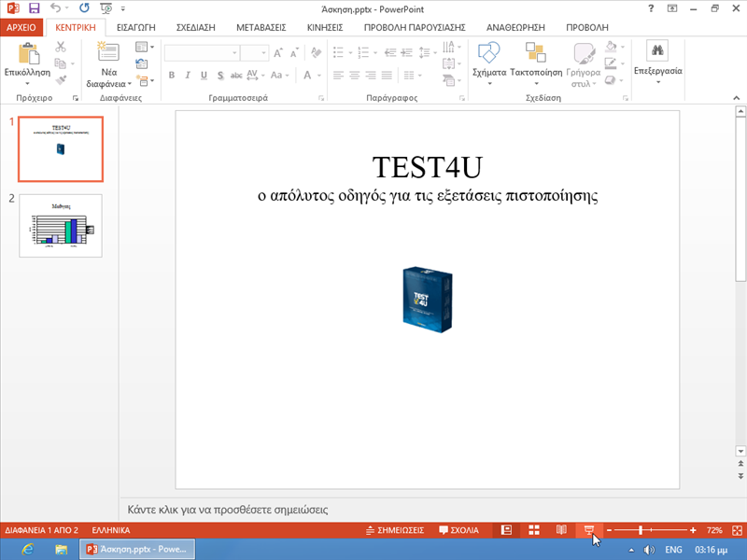Screen dimensions: 747x560
Task: Click the notes field below the slide
Action: click(428, 510)
